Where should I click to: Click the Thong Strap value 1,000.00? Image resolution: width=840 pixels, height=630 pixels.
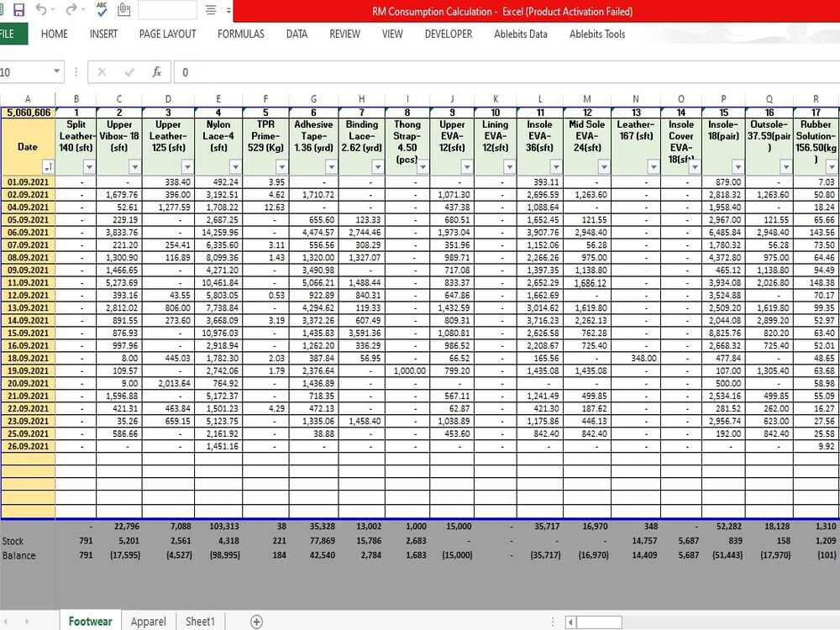(x=407, y=370)
